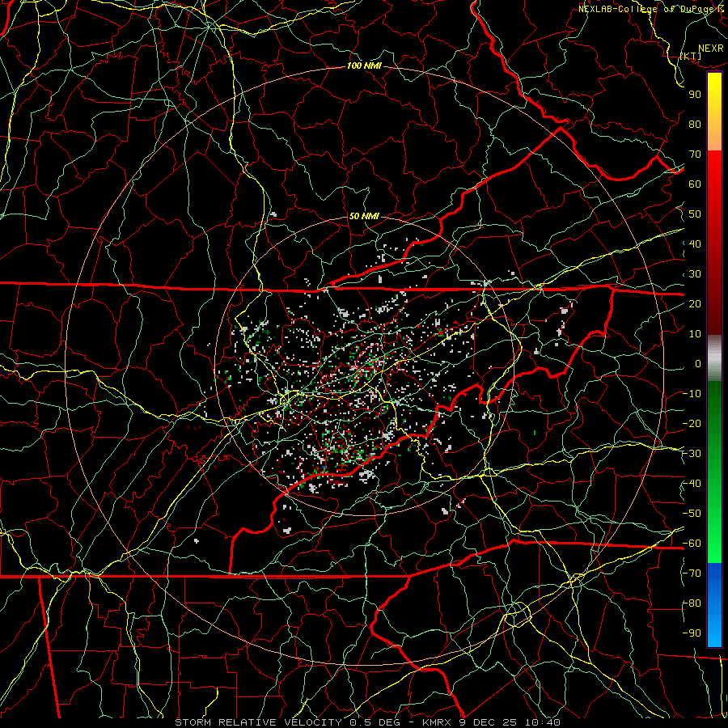Click the [KT] units label above color bar
This screenshot has width=728, height=728.
[691, 56]
